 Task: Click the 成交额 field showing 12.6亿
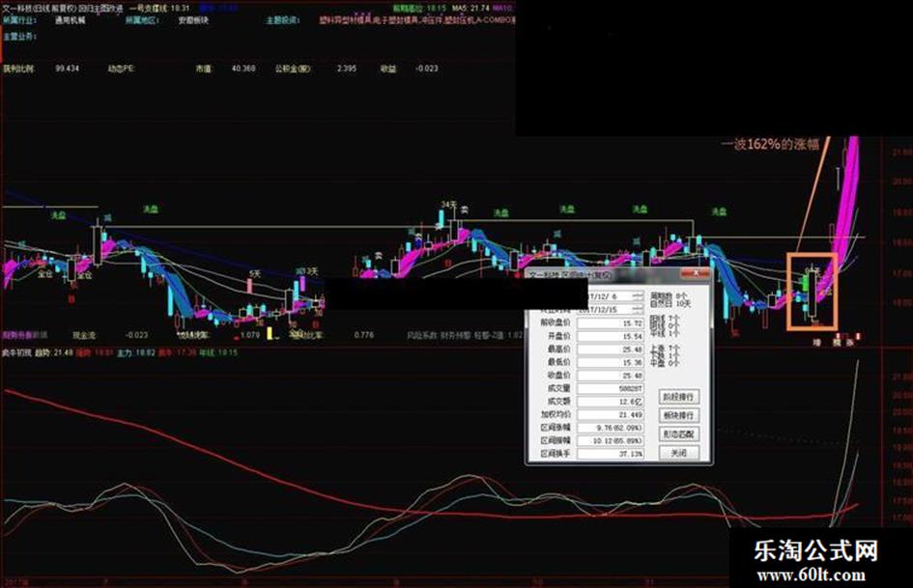[611, 401]
